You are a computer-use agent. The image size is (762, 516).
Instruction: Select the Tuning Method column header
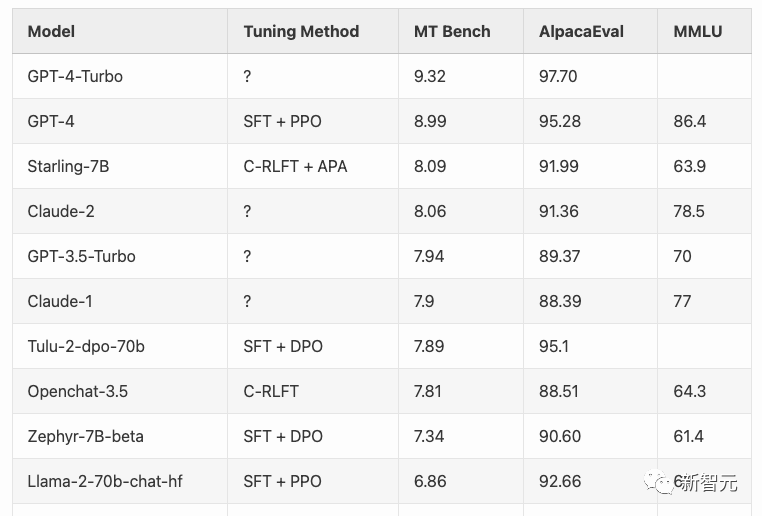[301, 31]
